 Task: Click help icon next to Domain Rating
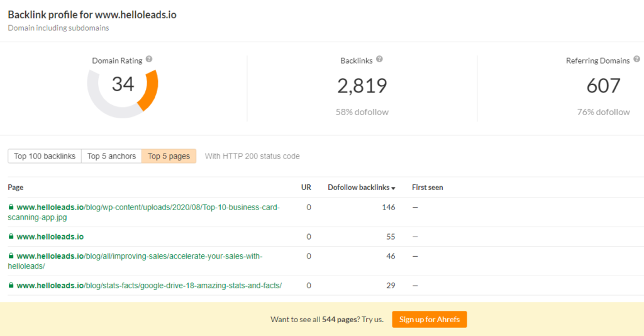click(149, 59)
